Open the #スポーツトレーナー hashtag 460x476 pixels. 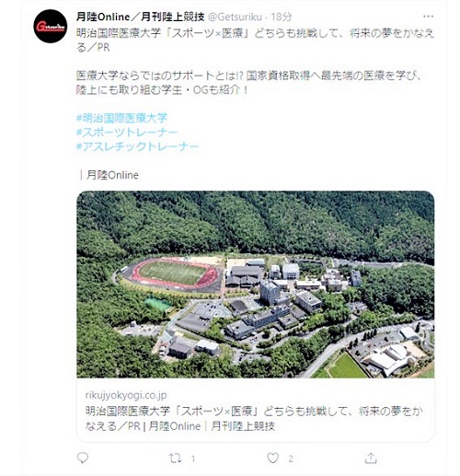[x=127, y=133]
